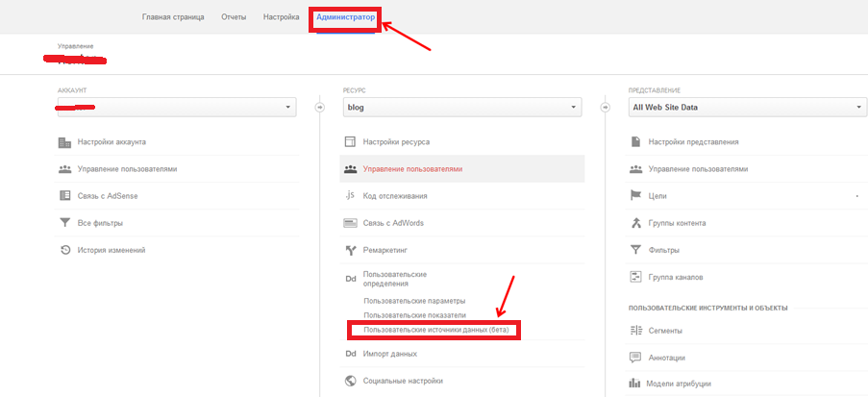Open Сегменты

coord(665,331)
